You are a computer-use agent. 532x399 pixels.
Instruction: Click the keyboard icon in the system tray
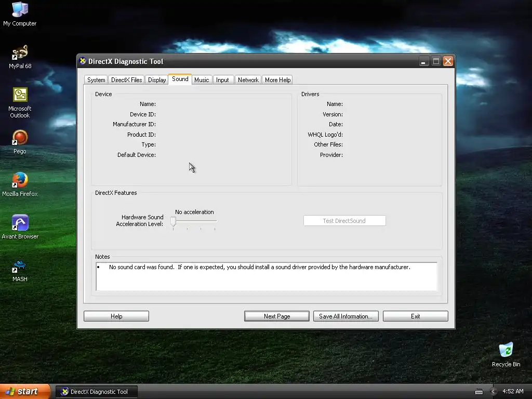tap(478, 392)
